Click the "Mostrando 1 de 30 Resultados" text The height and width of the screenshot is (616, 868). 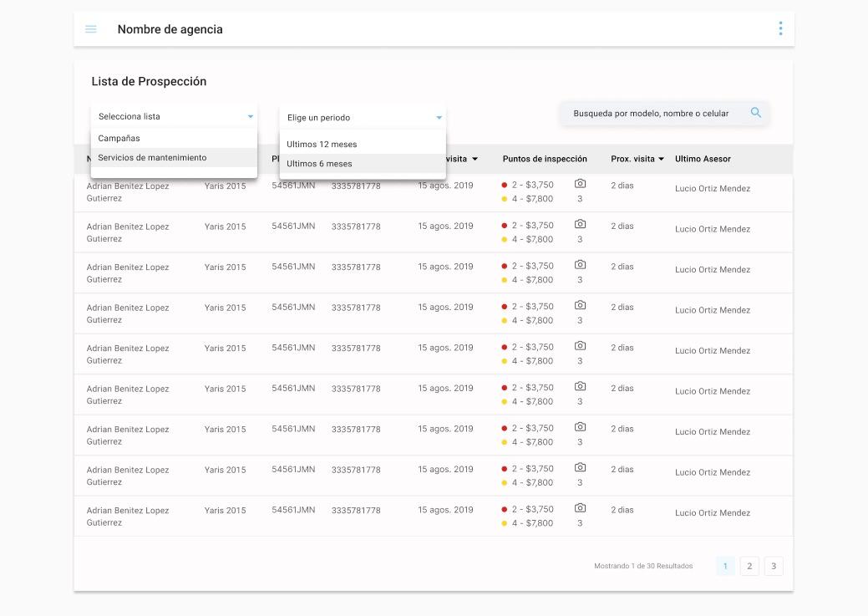[x=643, y=566]
